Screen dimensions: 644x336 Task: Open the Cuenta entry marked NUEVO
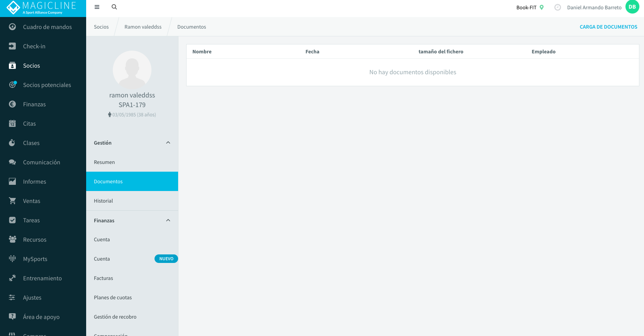pyautogui.click(x=132, y=259)
